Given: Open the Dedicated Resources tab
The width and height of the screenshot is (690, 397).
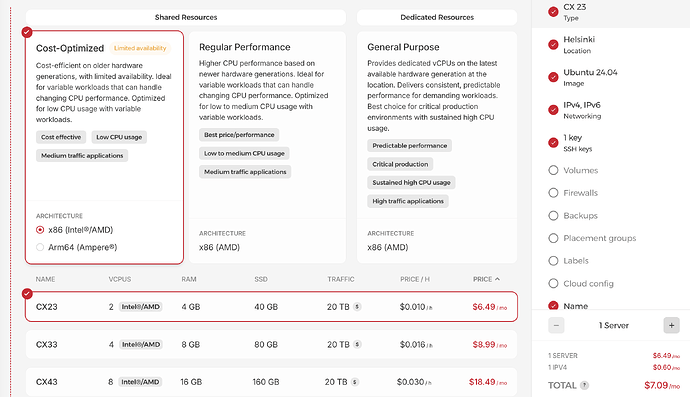Looking at the screenshot, I should coord(437,17).
